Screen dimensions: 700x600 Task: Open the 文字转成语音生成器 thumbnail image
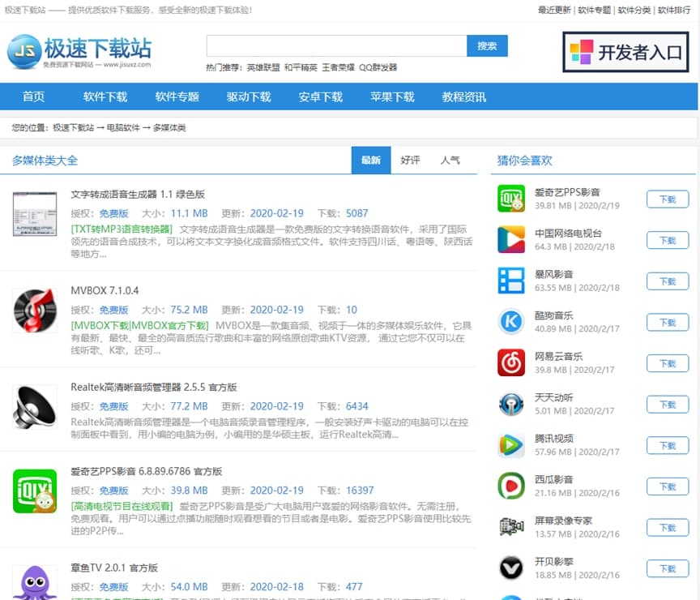point(35,214)
